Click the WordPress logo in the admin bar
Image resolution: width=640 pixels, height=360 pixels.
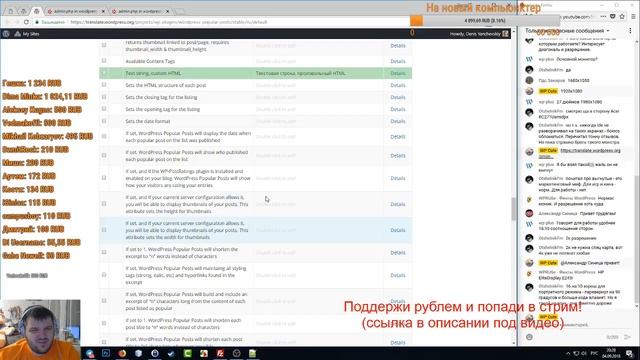tap(6, 34)
